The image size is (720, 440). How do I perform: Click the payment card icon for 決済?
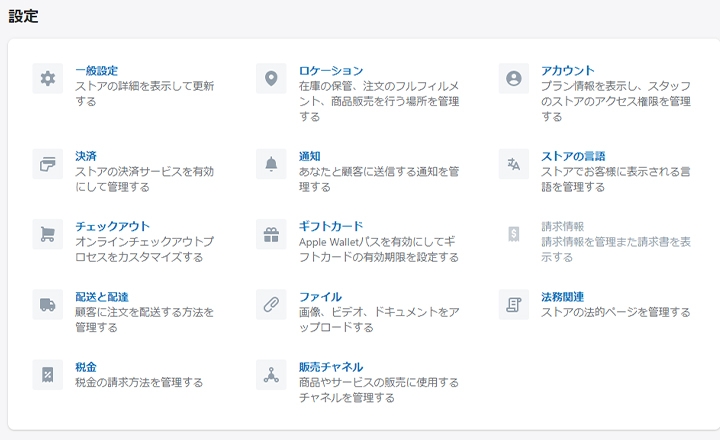coord(47,164)
